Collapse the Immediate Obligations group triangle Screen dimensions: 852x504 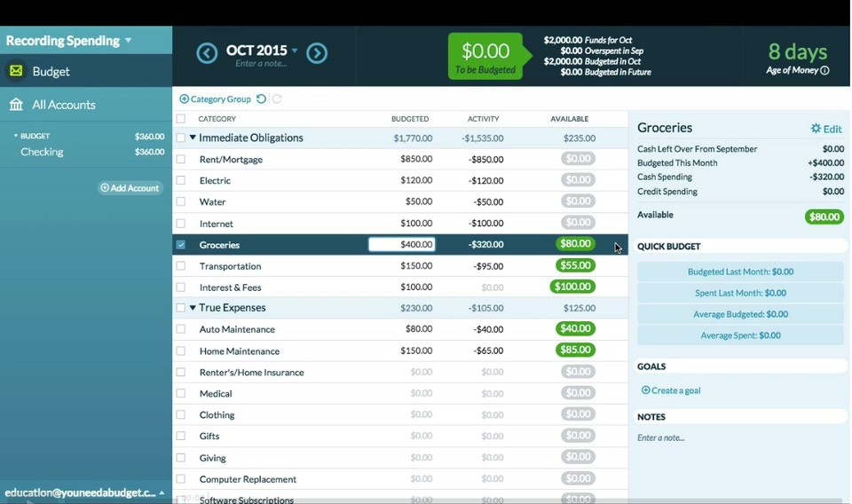193,138
